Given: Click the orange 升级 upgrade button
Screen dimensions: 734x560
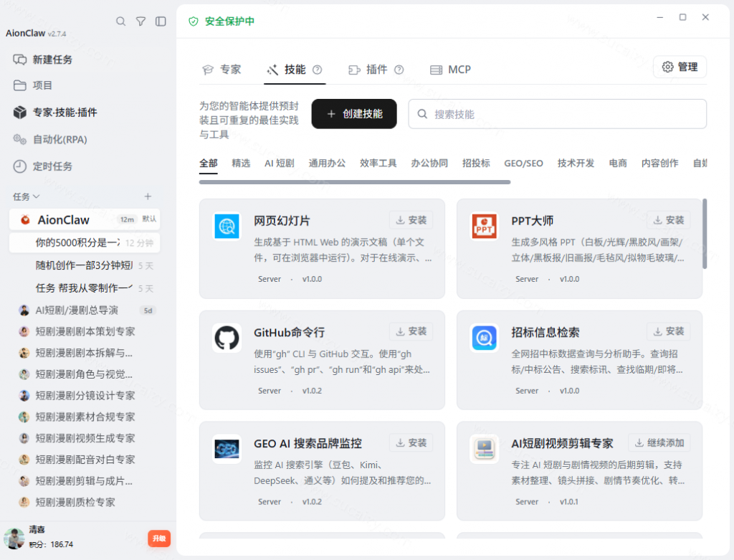Looking at the screenshot, I should point(159,538).
